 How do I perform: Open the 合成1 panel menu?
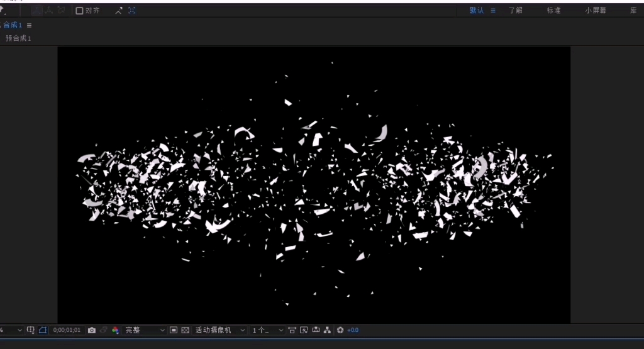pos(29,25)
